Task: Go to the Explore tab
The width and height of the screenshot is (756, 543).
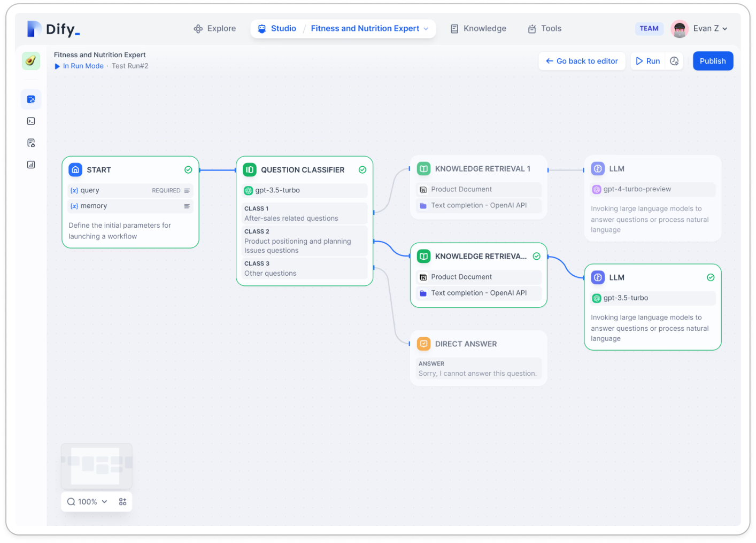Action: 214,29
